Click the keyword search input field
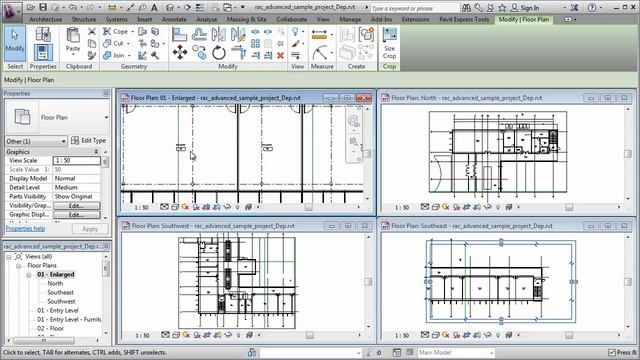The height and width of the screenshot is (360, 640). 415,8
